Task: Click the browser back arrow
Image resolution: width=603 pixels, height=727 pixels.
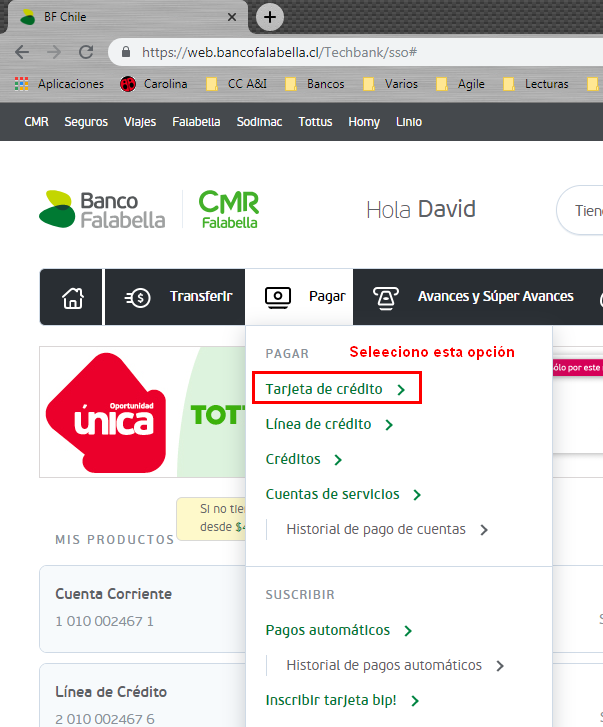Action: point(22,52)
